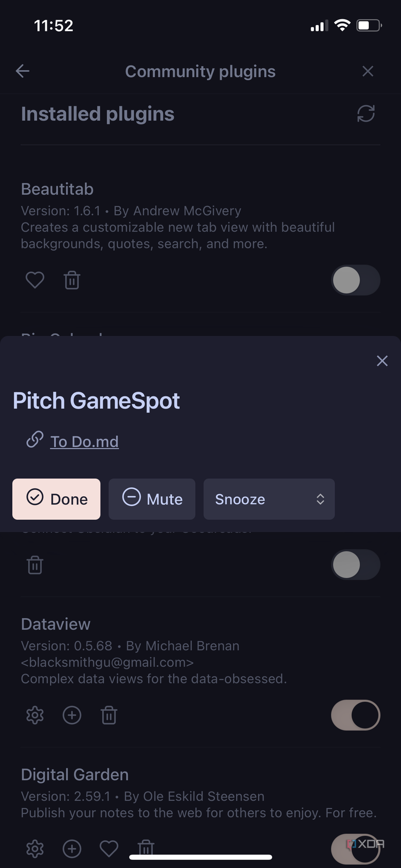Viewport: 401px width, 868px height.
Task: Enable the Beautitab plugin toggle
Action: coord(356,280)
